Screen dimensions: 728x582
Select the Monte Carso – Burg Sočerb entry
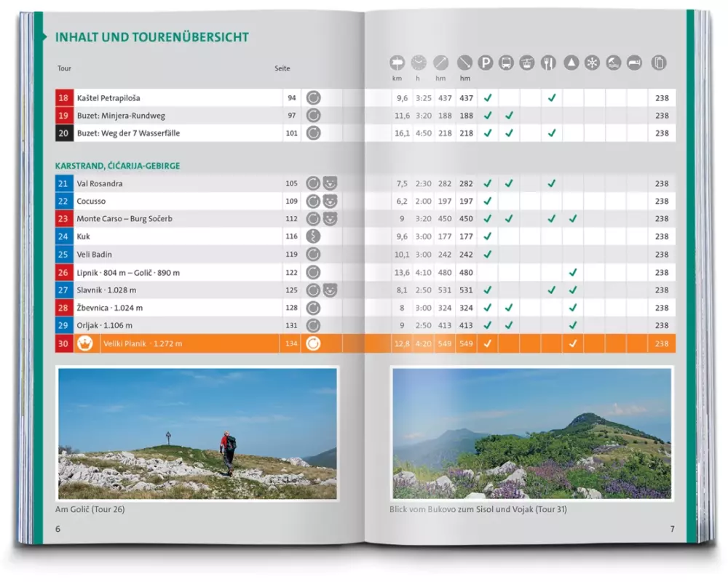click(124, 219)
